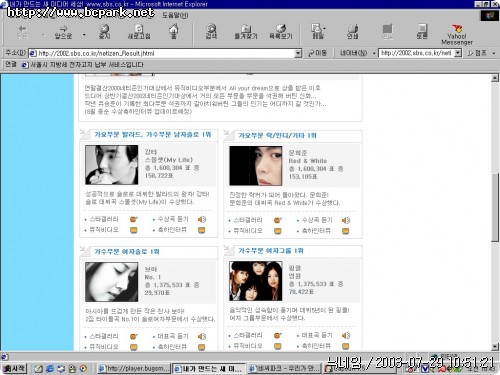The height and width of the screenshot is (375, 500).
Task: Click the scrollbar up arrow
Action: (x=495, y=78)
